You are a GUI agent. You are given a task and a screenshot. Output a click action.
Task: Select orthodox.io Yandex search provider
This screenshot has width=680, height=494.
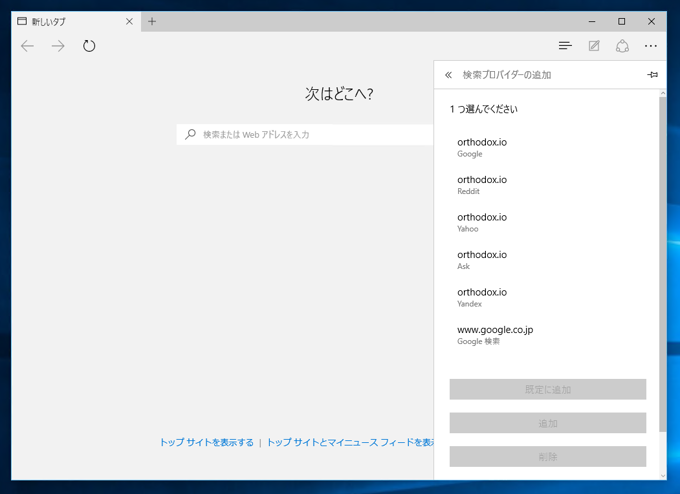pos(547,298)
